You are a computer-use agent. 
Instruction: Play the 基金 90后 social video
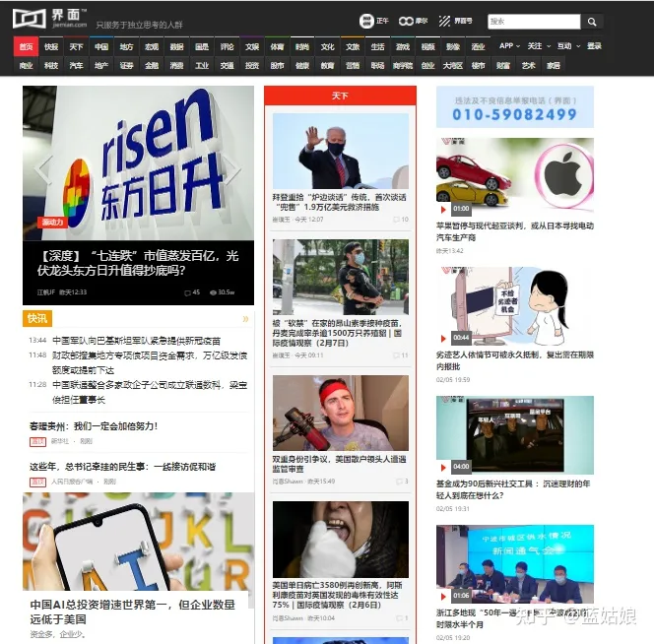pyautogui.click(x=443, y=467)
